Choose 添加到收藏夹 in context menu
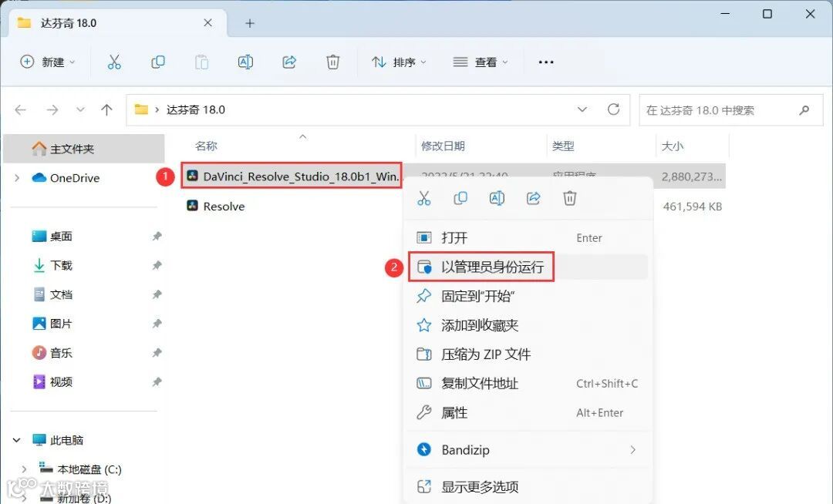Viewport: 833px width, 504px height. (x=528, y=325)
